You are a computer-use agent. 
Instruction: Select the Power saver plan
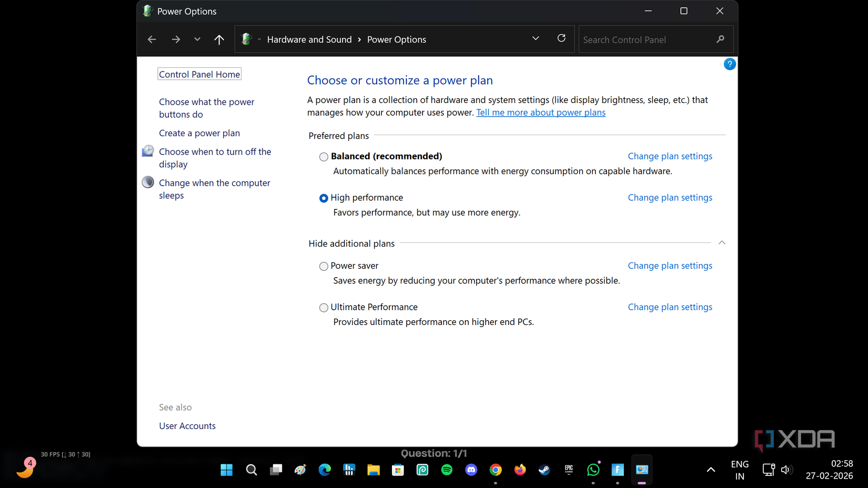tap(324, 267)
